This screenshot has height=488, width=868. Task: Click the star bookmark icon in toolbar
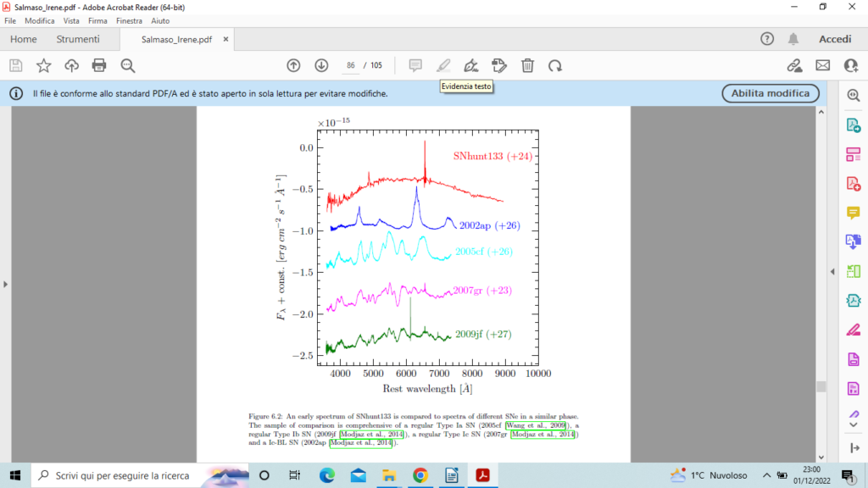point(43,65)
